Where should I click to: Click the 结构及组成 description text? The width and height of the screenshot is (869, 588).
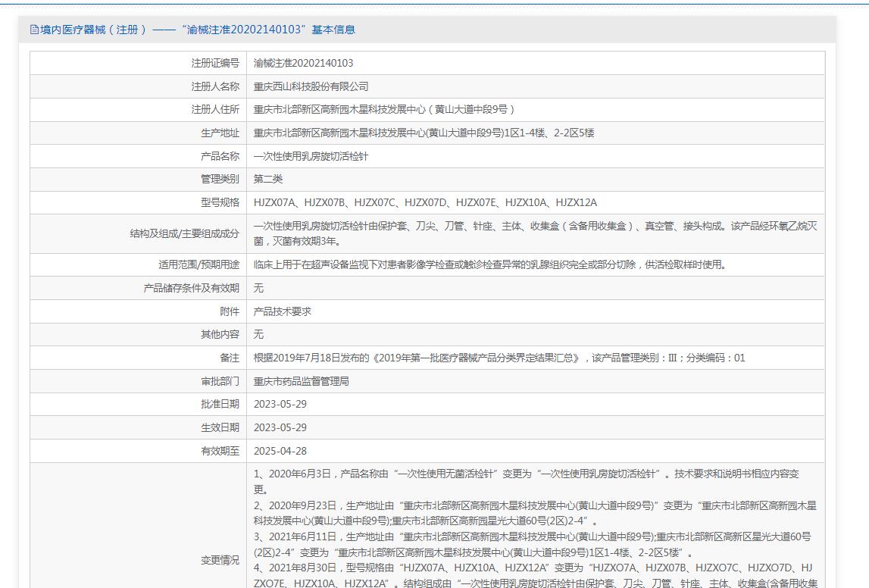(x=534, y=233)
